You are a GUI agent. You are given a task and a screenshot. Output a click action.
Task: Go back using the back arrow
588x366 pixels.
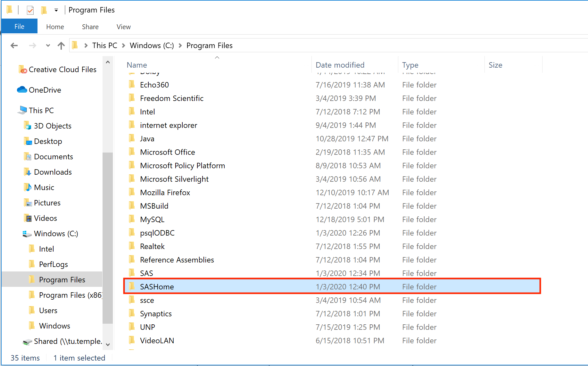14,46
